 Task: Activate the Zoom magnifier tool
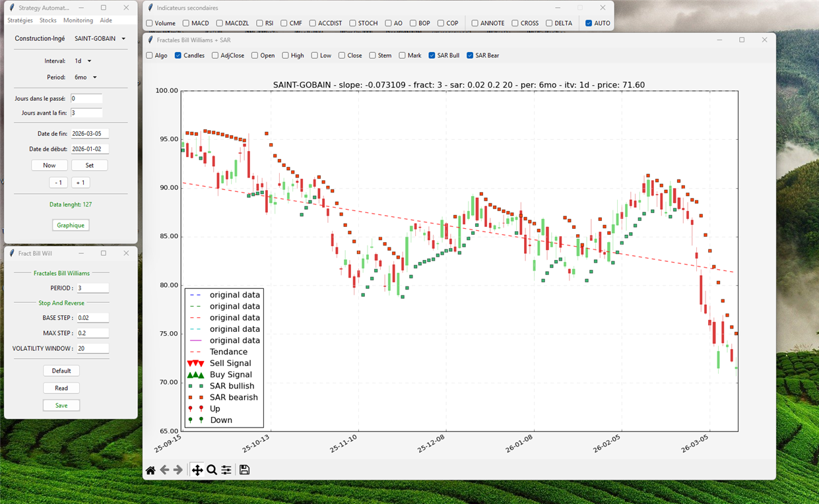[212, 470]
